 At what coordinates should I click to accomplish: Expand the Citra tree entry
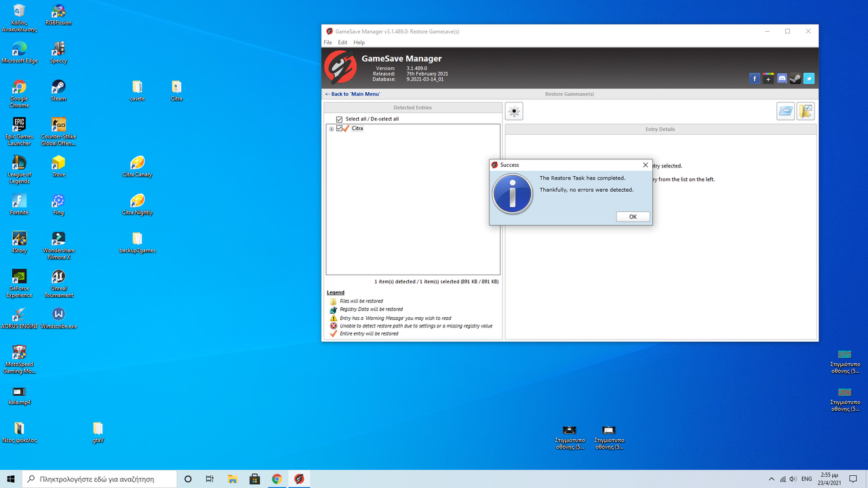(x=332, y=129)
